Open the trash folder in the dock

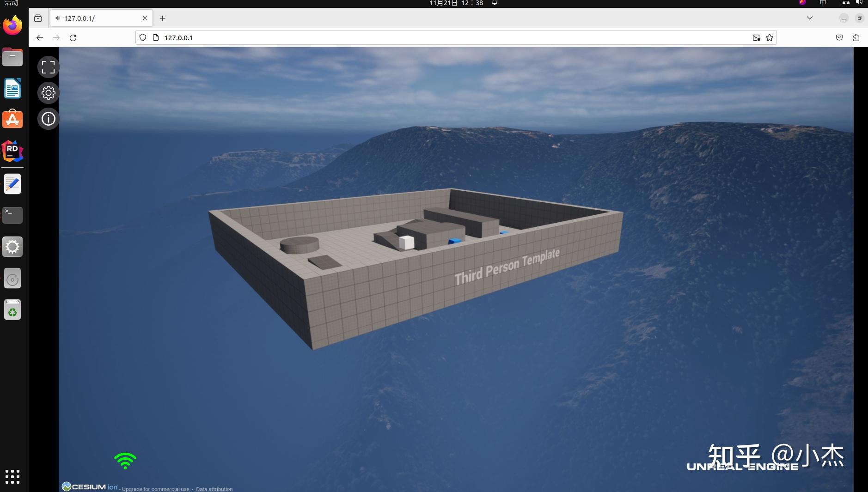click(12, 310)
